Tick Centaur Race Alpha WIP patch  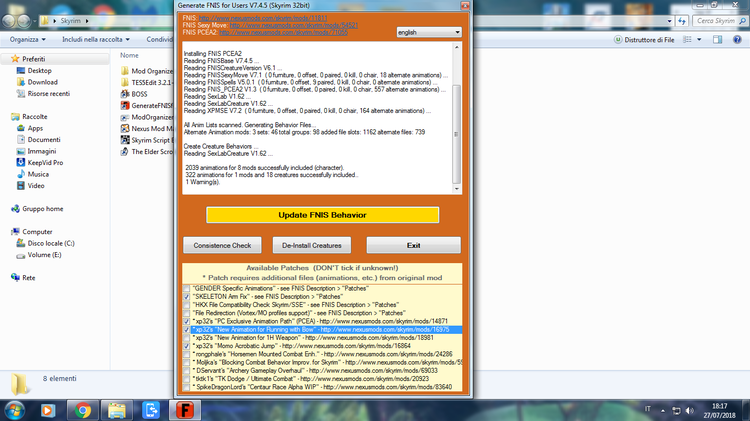pos(186,387)
